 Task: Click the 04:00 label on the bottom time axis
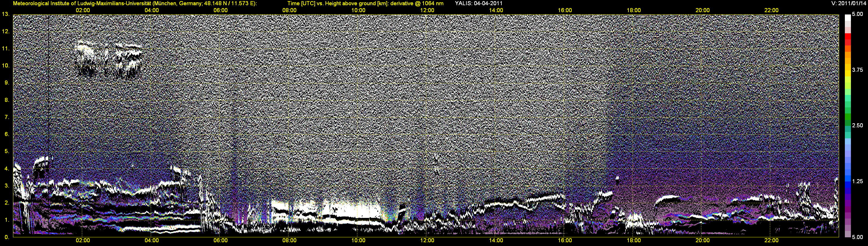coord(152,241)
